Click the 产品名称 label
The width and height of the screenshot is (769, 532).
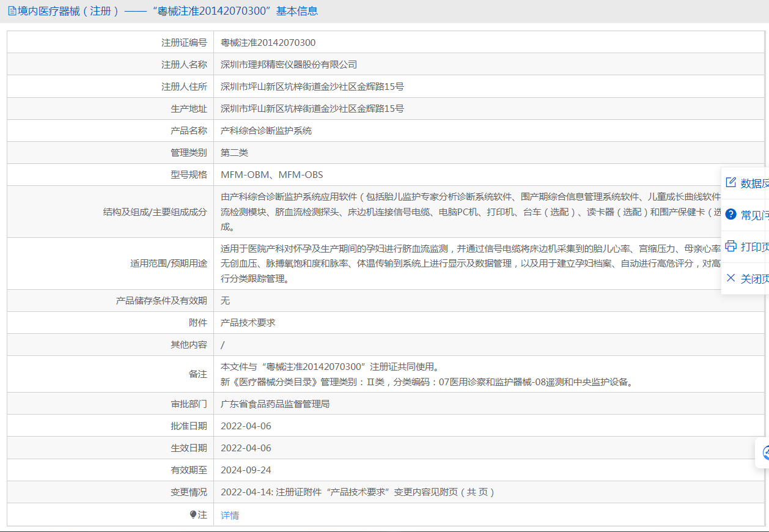pyautogui.click(x=189, y=131)
